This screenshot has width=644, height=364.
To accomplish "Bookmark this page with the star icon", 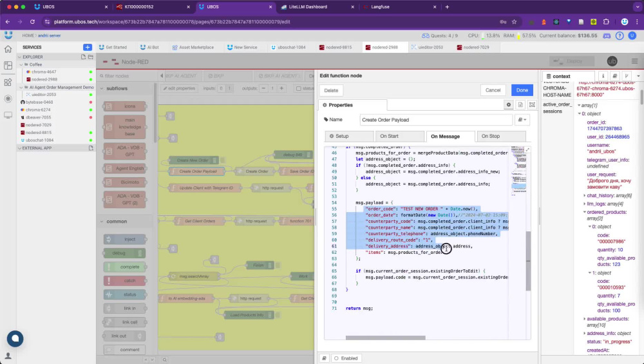I will pos(514,22).
